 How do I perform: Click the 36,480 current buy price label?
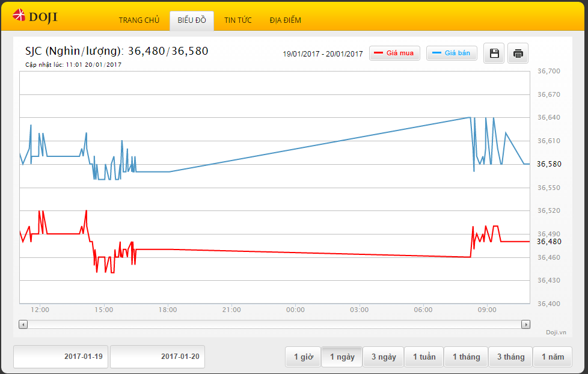pyautogui.click(x=549, y=242)
